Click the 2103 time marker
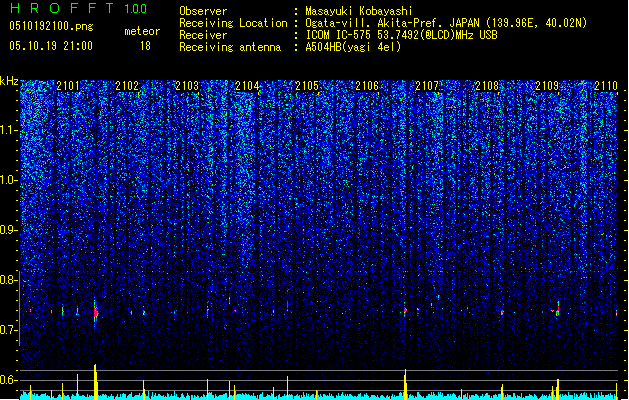The height and width of the screenshot is (400, 629). coord(187,85)
